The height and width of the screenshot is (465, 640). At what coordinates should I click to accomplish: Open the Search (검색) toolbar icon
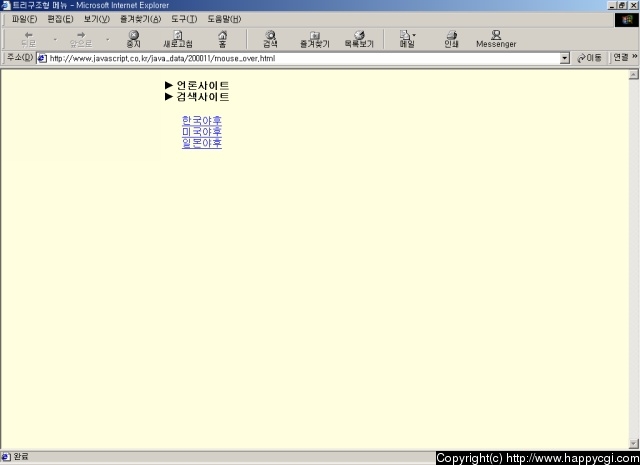(270, 39)
